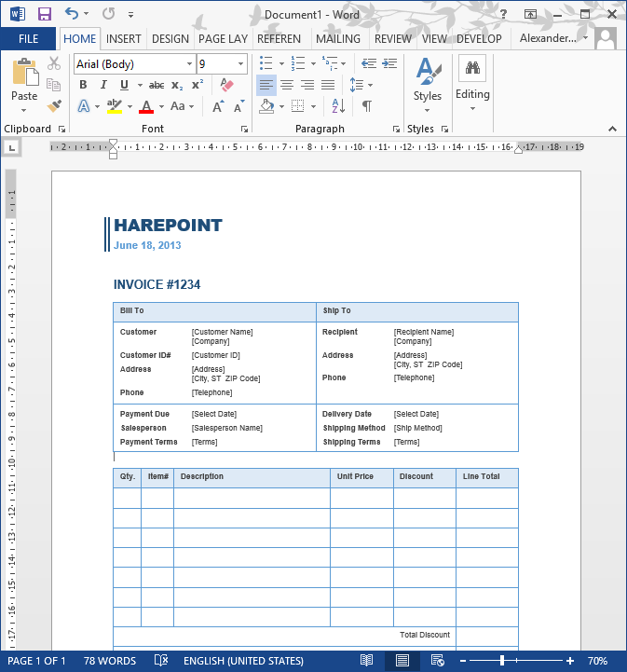This screenshot has width=627, height=672.
Task: Copy the selection using the Copy icon
Action: (x=53, y=85)
